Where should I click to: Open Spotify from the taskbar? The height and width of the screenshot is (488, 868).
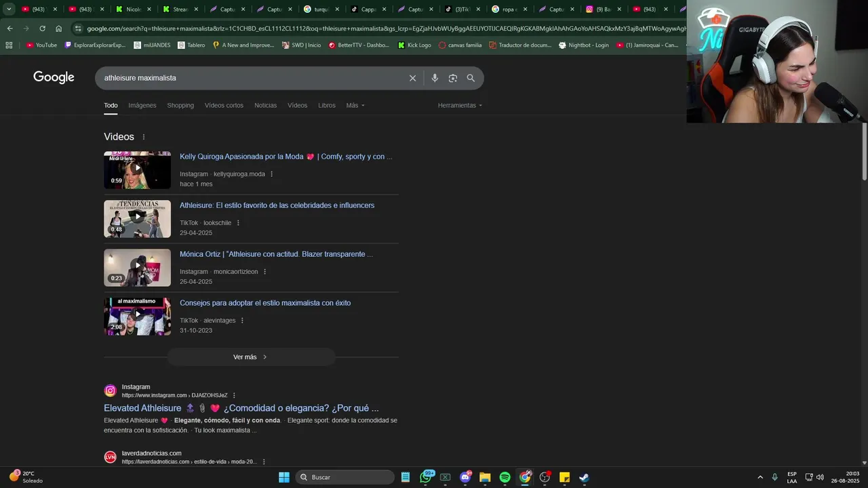505,477
